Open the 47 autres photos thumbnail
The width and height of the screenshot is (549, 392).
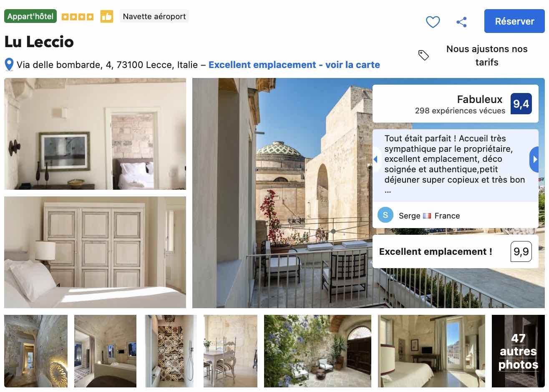pos(518,351)
